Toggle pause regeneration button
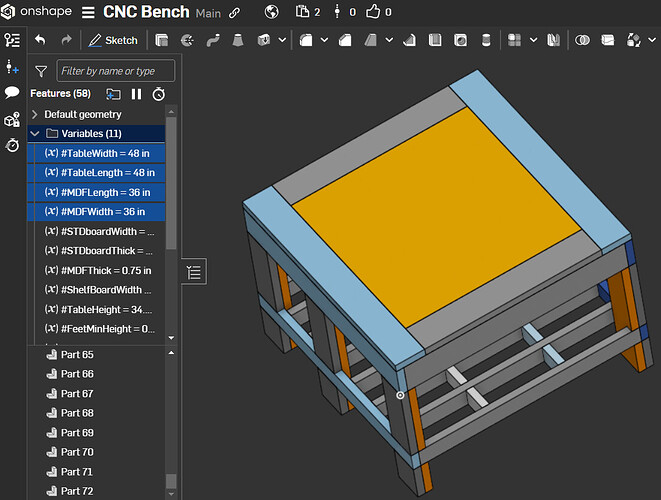 pos(136,94)
